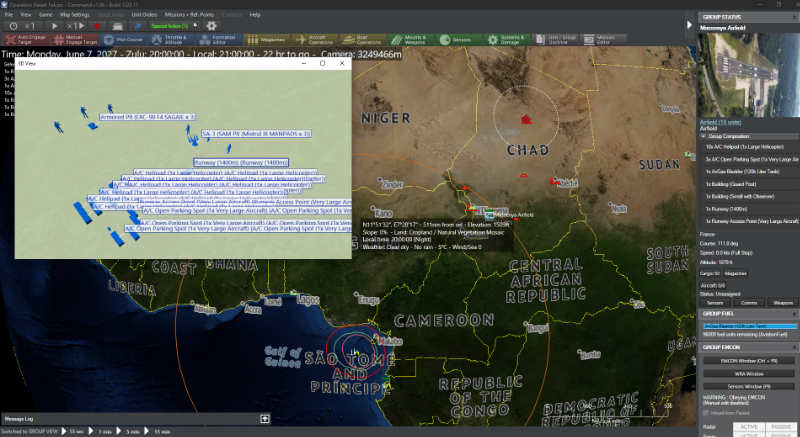Open the Game menu
Image resolution: width=800 pixels, height=437 pixels.
coord(45,15)
